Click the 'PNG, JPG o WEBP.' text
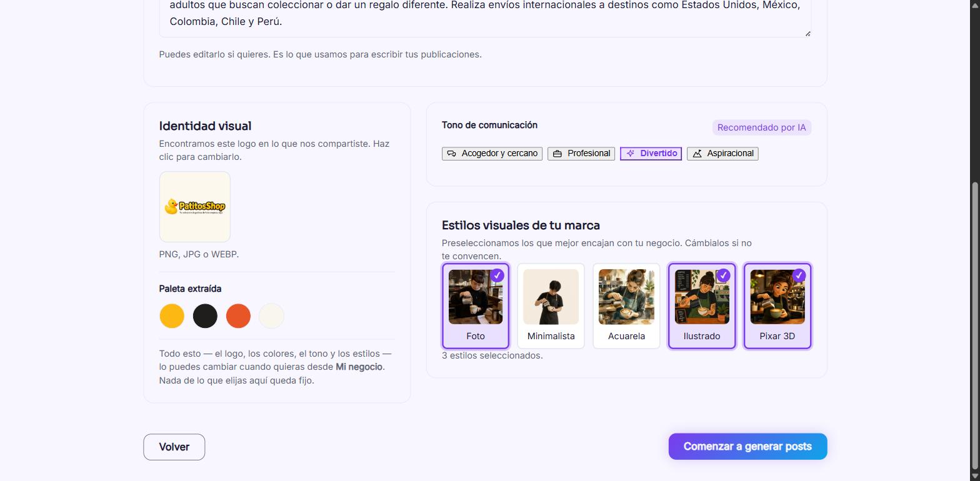This screenshot has height=481, width=980. (x=199, y=254)
